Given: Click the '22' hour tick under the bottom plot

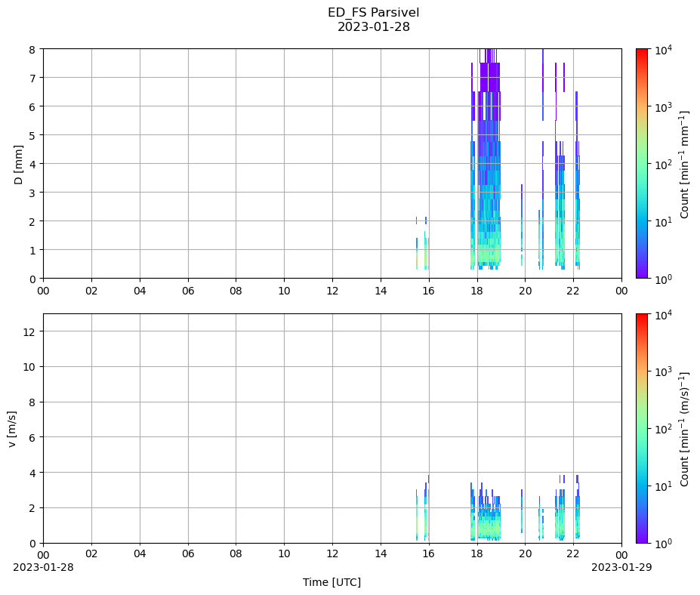Looking at the screenshot, I should point(573,554).
